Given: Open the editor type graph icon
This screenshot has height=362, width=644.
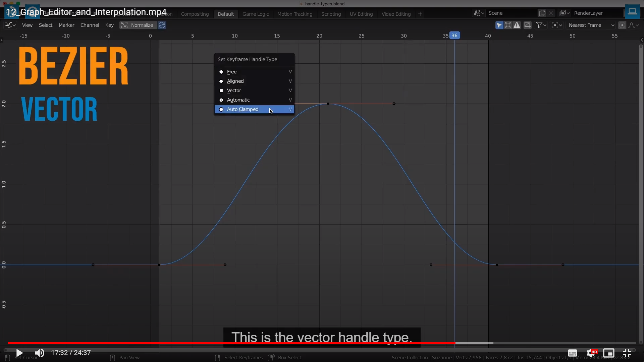Looking at the screenshot, I should (10, 25).
